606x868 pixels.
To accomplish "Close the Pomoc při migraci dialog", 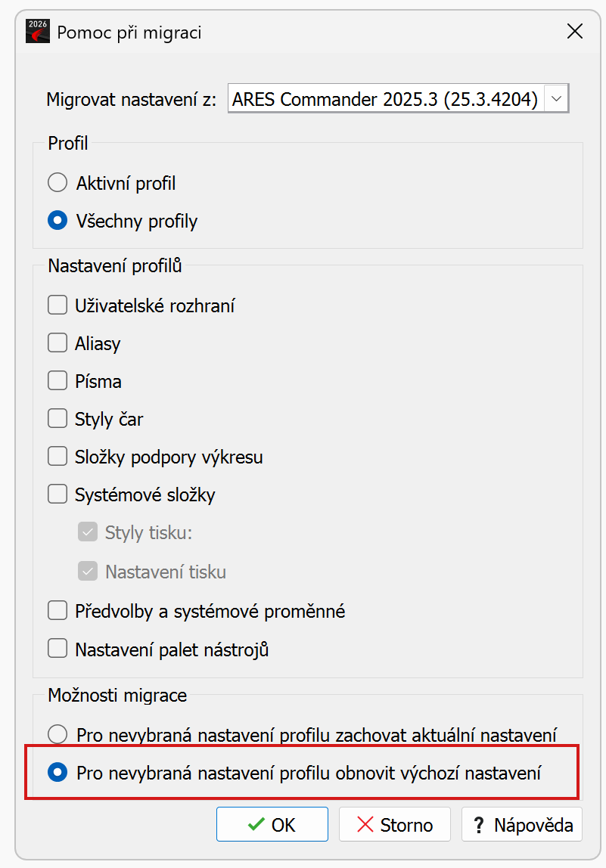I will click(575, 32).
